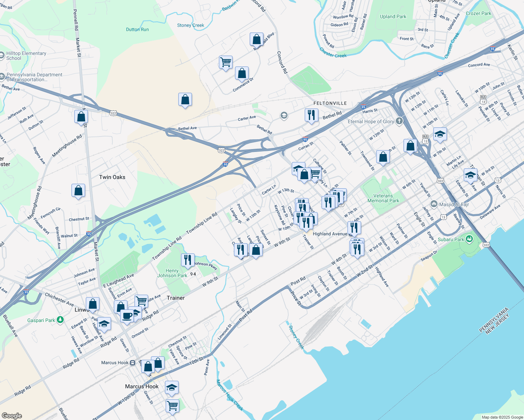
Task: Select the shopping cart marker above Commerce Dr
Action: [226, 63]
